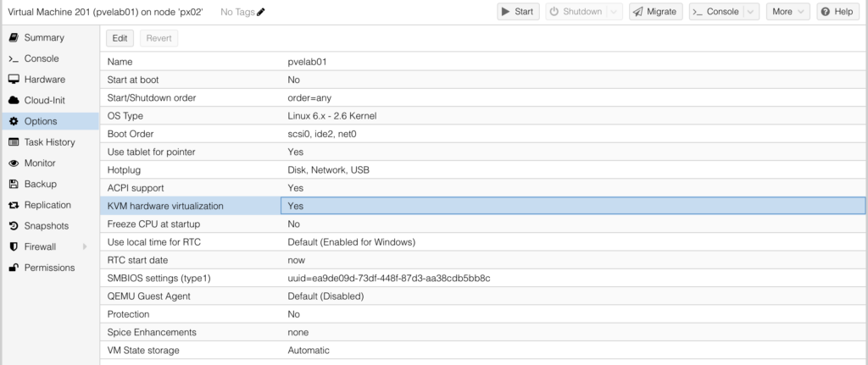
Task: Click the Hardware monitor icon
Action: 14,80
